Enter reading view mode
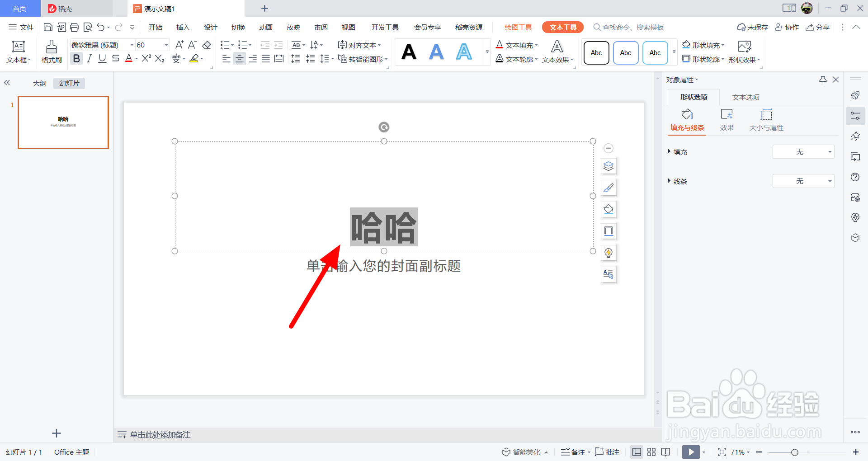This screenshot has width=868, height=461. [x=665, y=452]
